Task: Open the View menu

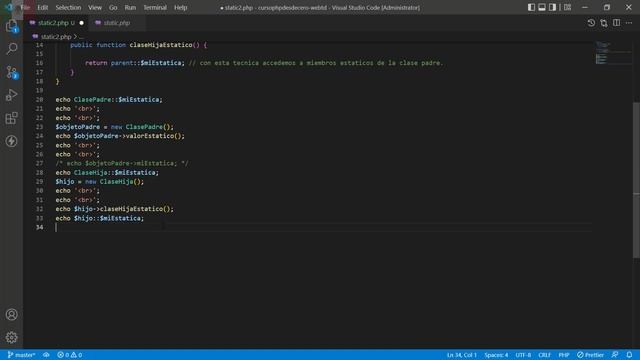Action: 95,7
